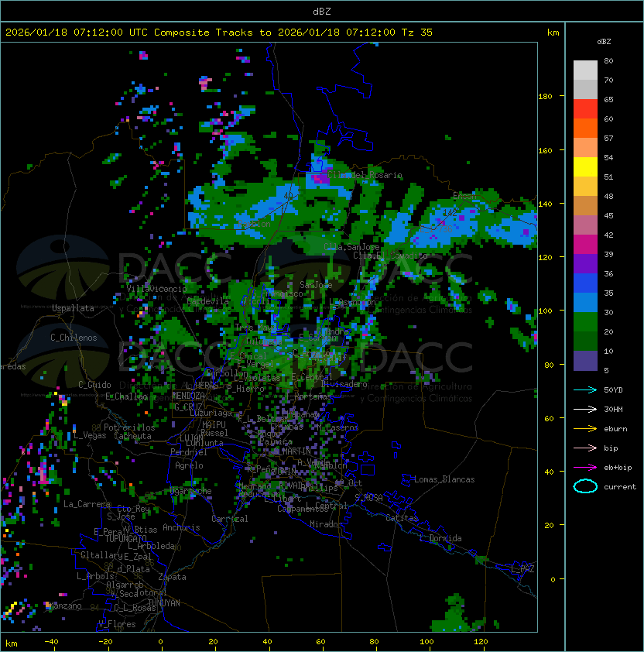Click the 'TUNUYAN' map label
Viewport: 644px width, 652px height.
pyautogui.click(x=164, y=603)
